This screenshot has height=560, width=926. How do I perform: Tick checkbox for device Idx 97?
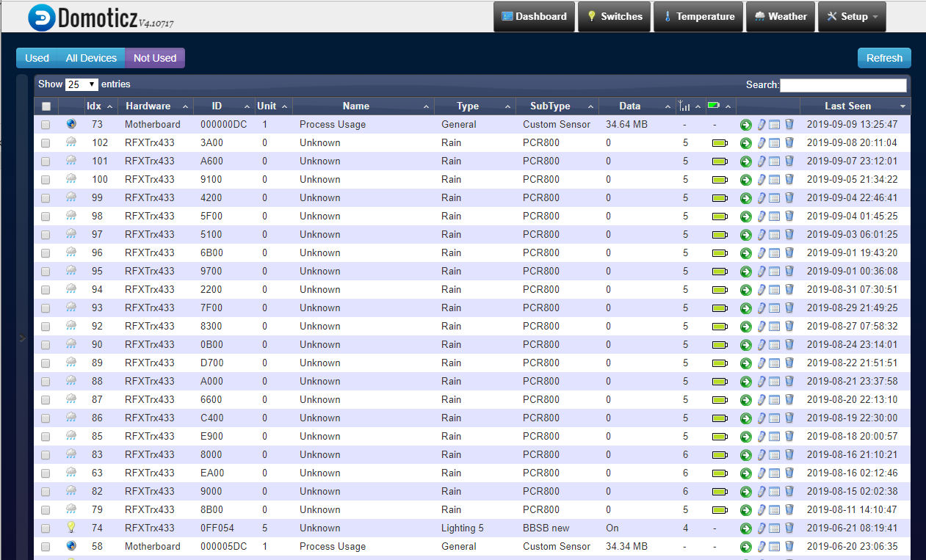point(46,235)
